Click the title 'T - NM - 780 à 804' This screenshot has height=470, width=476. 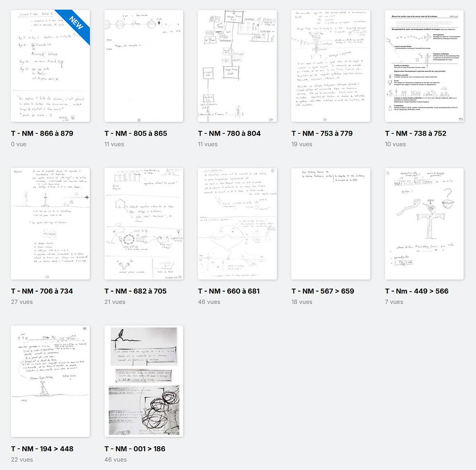point(229,133)
